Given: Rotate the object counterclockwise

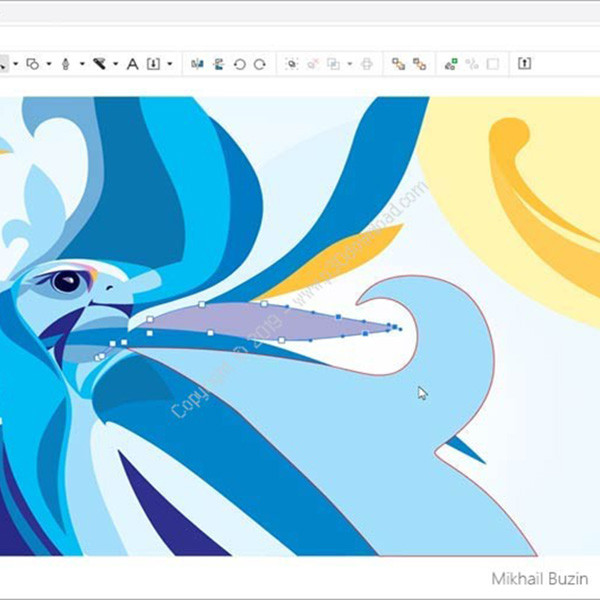Looking at the screenshot, I should (240, 64).
